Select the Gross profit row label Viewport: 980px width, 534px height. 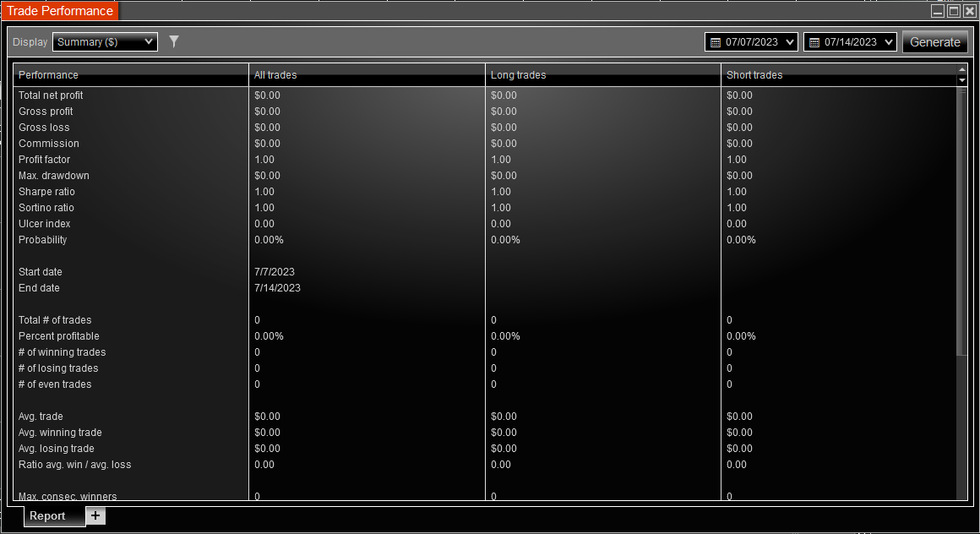[46, 112]
